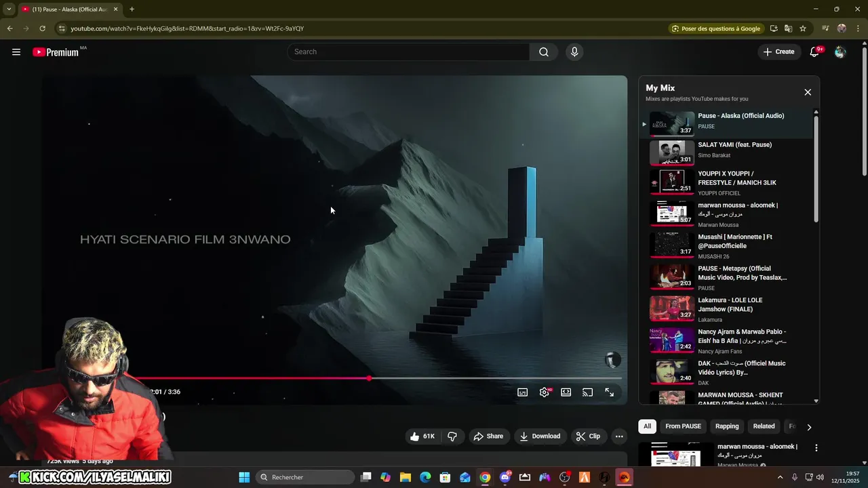
Task: Start voice search with the microphone
Action: pyautogui.click(x=574, y=52)
